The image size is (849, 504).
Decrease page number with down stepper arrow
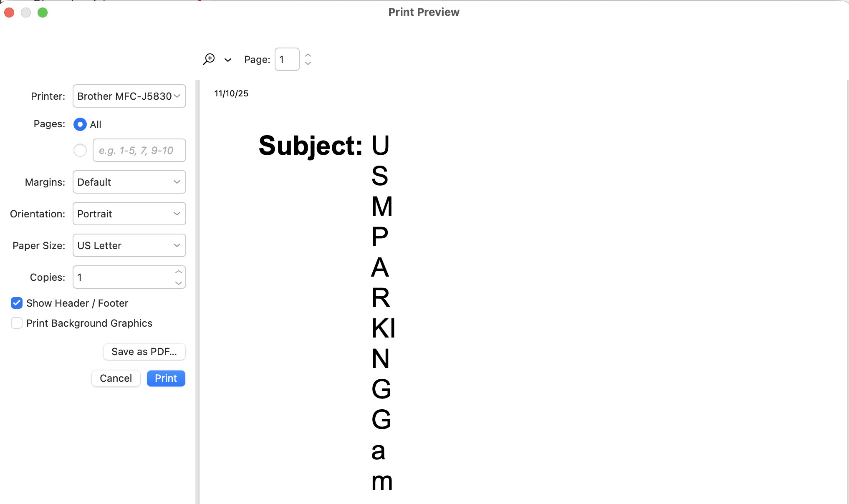pyautogui.click(x=308, y=63)
